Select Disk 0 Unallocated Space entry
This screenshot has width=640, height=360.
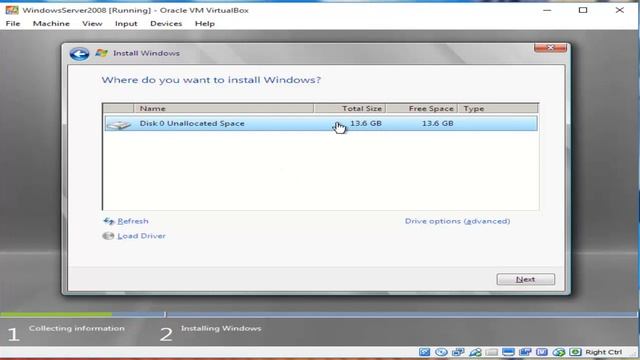[321, 123]
